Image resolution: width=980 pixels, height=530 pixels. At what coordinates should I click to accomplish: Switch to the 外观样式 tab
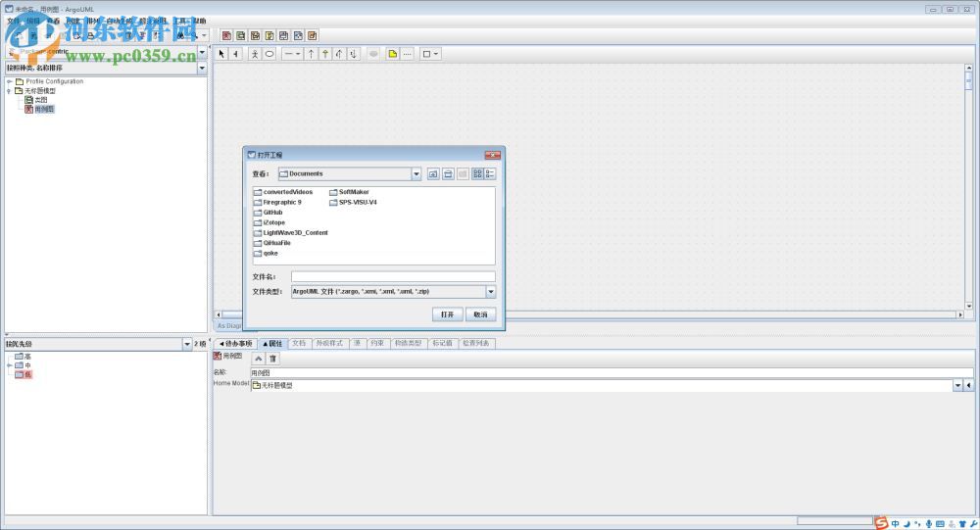tap(329, 344)
